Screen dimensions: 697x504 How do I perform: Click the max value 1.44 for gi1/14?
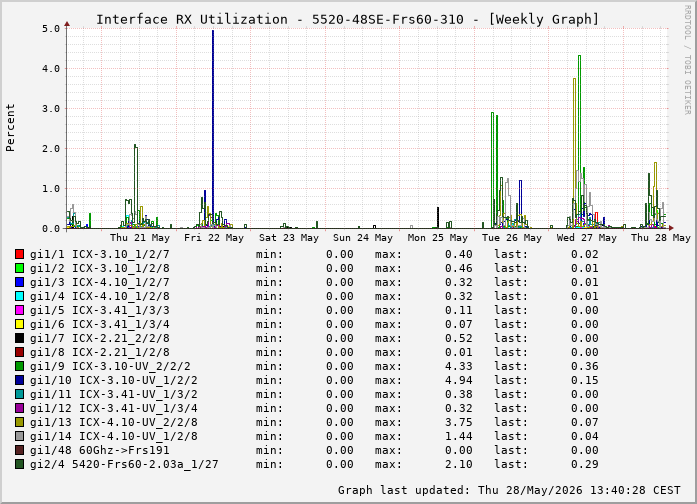pos(459,436)
